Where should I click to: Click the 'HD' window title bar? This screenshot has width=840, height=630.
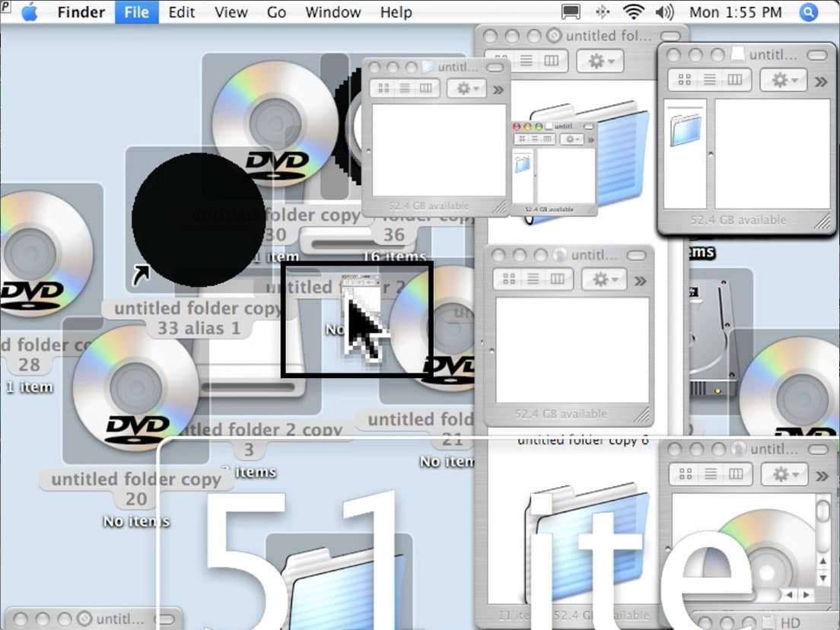(766, 622)
